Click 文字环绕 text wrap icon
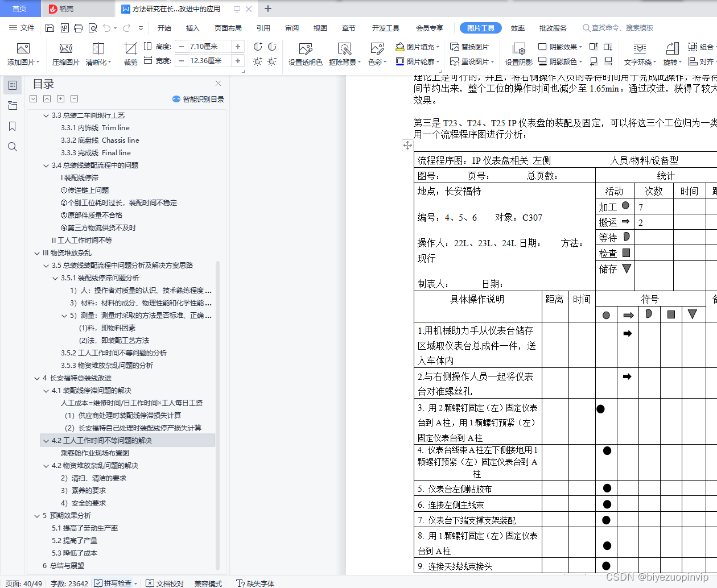 [x=640, y=49]
